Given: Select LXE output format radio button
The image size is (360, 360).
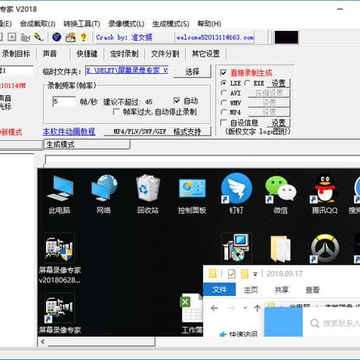Looking at the screenshot, I should [224, 83].
